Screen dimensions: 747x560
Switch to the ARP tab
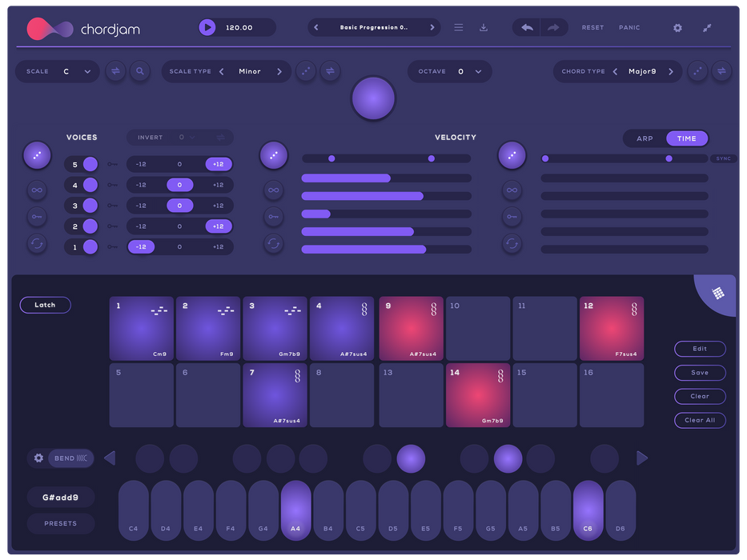tap(644, 138)
